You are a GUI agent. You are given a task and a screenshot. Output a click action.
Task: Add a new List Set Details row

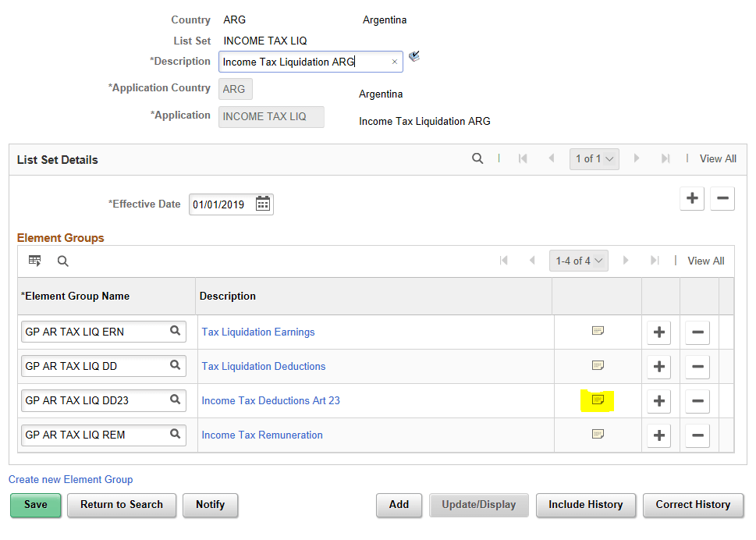pos(692,198)
